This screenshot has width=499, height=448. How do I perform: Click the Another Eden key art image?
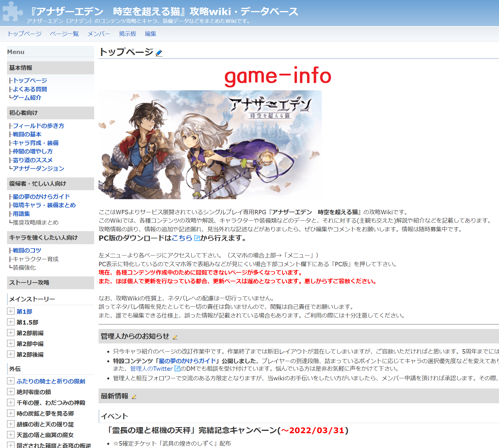(x=210, y=145)
